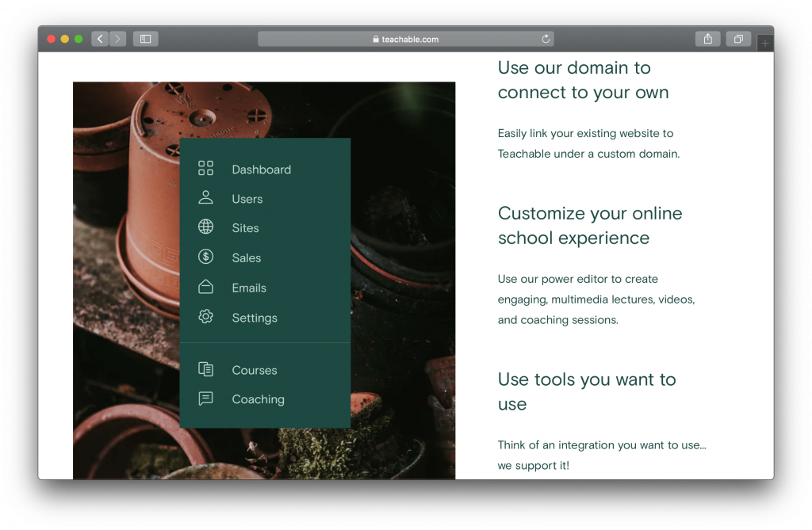
Task: Toggle the Safari sidebar button
Action: (146, 39)
